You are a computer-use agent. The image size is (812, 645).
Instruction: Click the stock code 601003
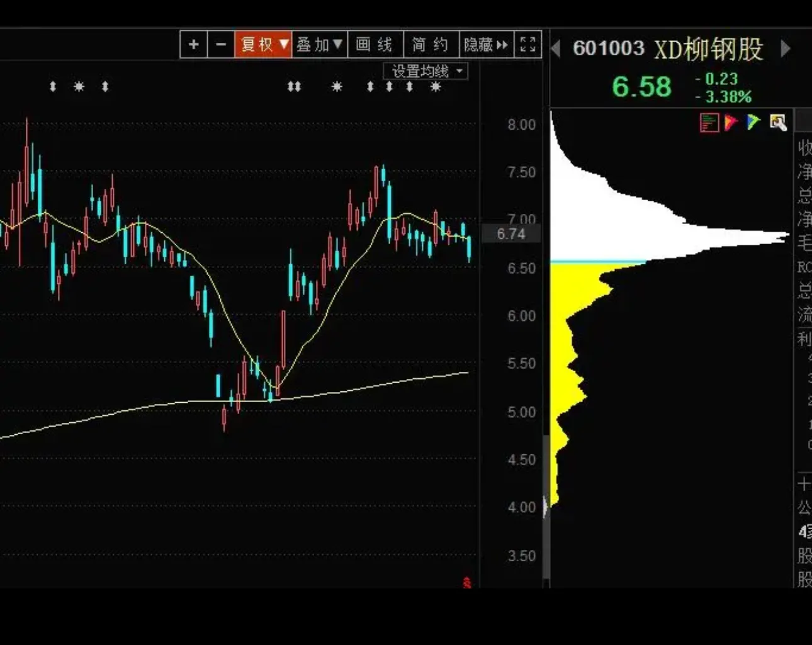point(608,49)
